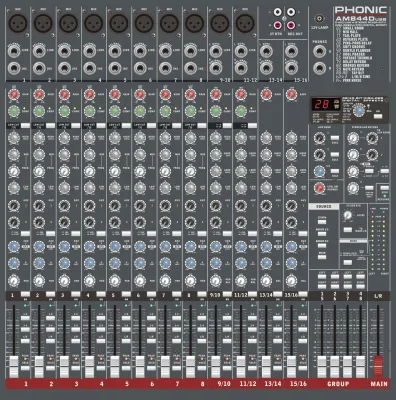396x400 pixels.
Task: Toggle the switch beside channel 7's number strip
Action: [177, 294]
